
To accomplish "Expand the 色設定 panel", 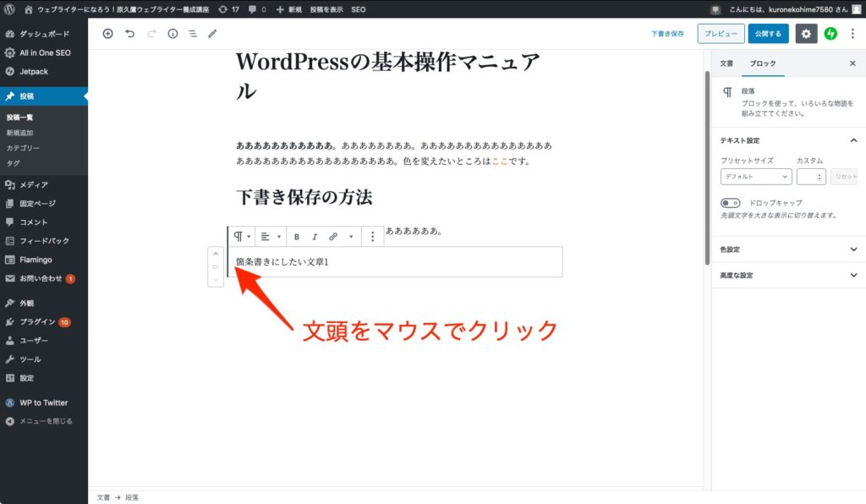I will (788, 249).
